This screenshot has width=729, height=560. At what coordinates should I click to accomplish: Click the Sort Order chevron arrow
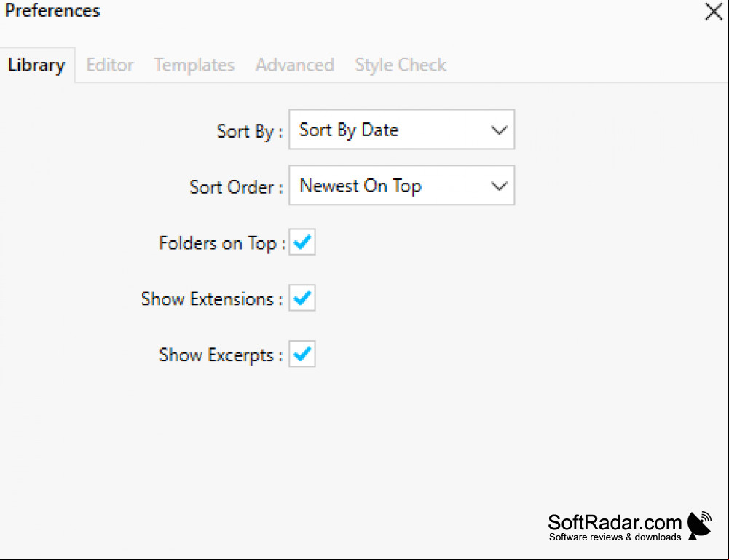point(499,186)
